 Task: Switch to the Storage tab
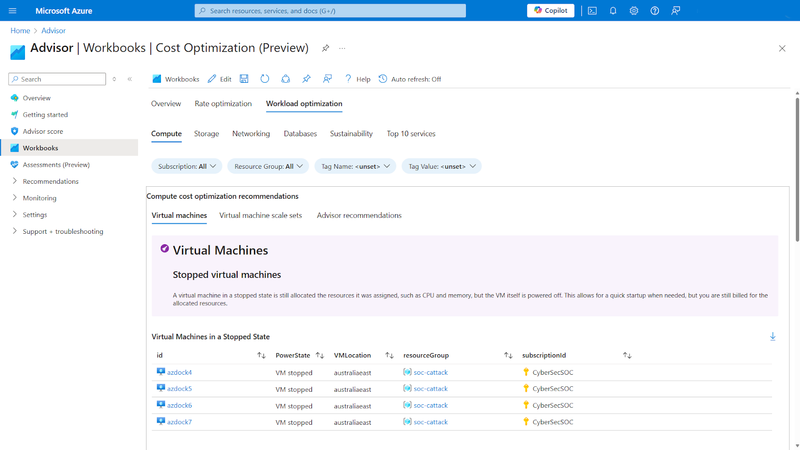point(206,134)
